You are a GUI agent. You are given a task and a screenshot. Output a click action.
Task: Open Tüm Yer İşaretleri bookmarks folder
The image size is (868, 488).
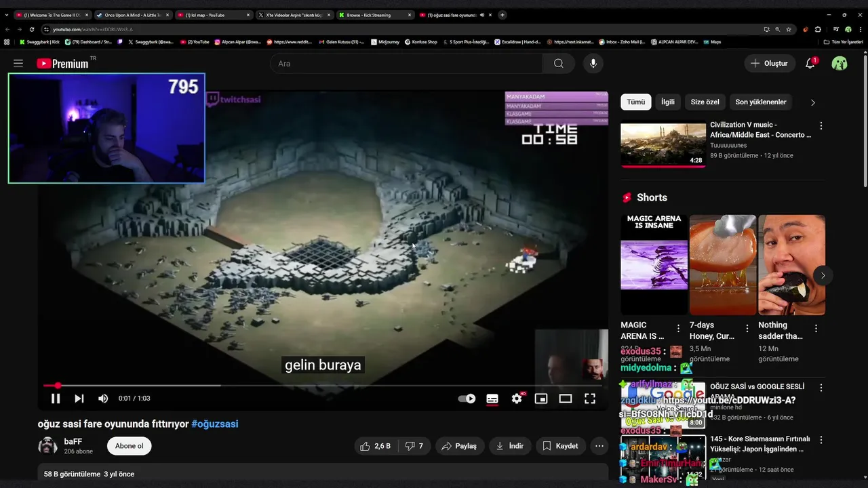[x=843, y=42]
